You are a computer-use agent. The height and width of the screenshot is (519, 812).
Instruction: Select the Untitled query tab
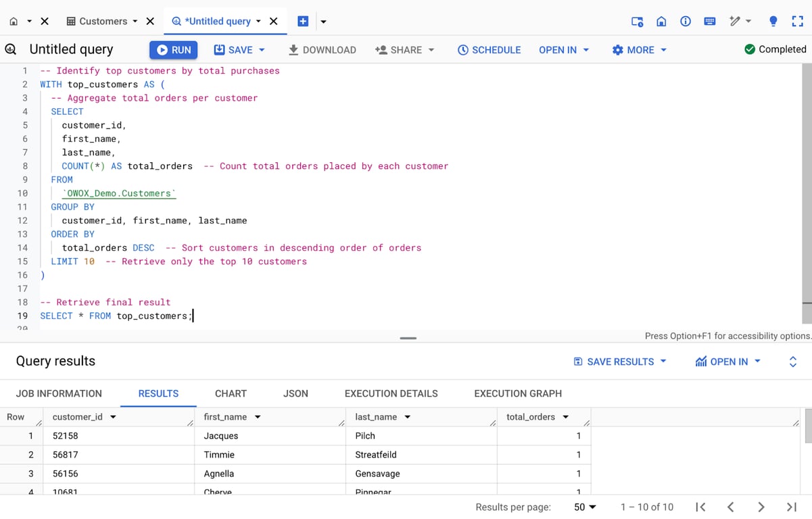point(211,21)
